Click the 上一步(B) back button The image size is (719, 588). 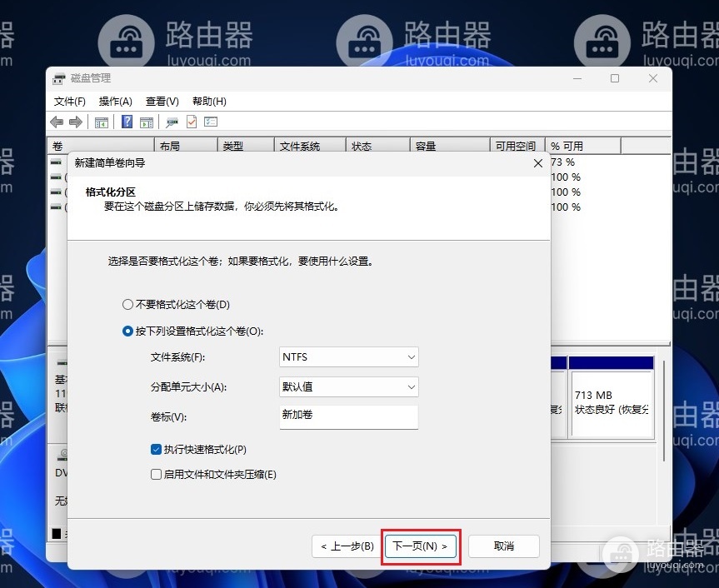coord(347,546)
